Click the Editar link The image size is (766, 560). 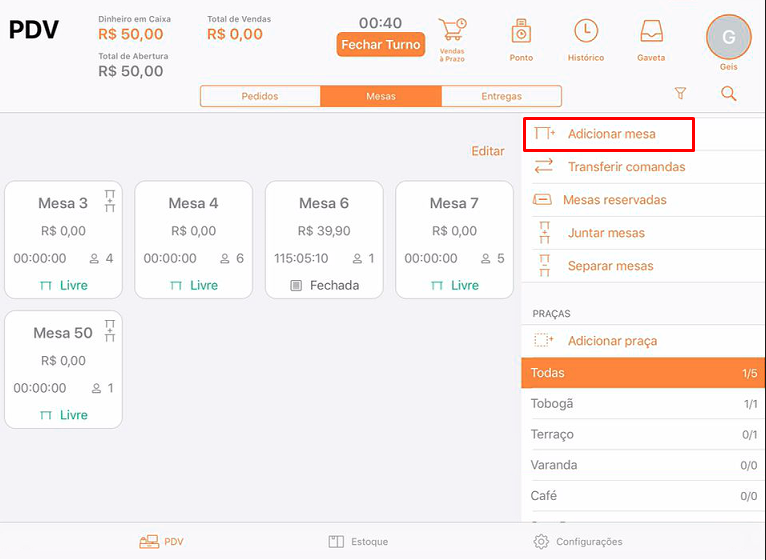(488, 151)
